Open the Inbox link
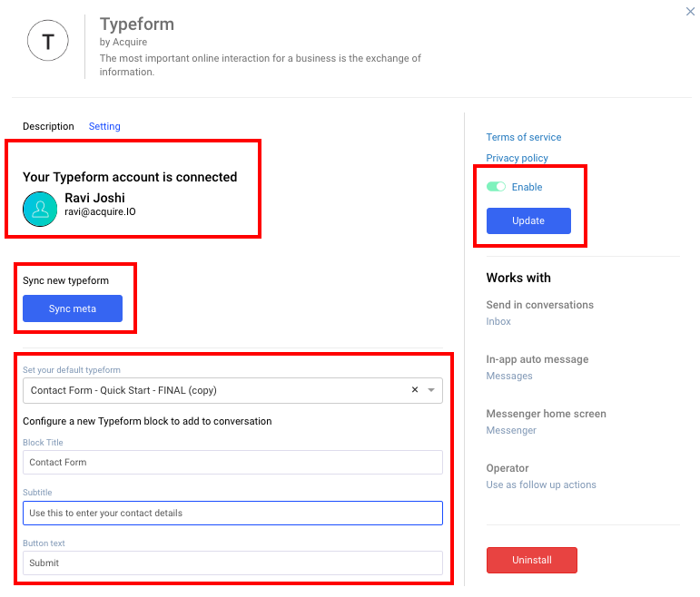The width and height of the screenshot is (700, 597). coord(498,321)
